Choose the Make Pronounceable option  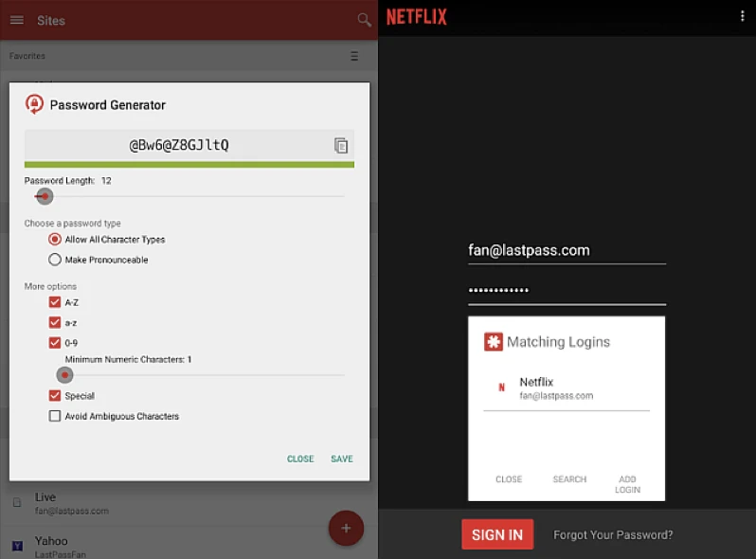pyautogui.click(x=55, y=260)
